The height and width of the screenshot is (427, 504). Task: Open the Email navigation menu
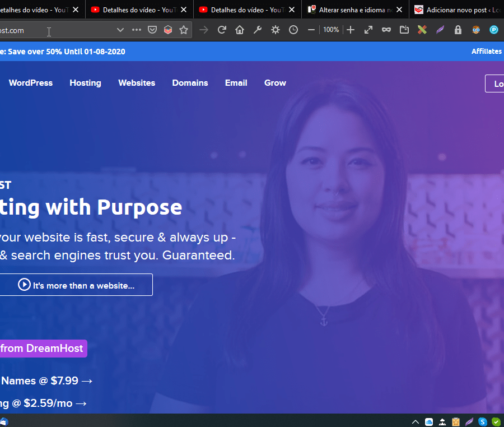tap(236, 83)
